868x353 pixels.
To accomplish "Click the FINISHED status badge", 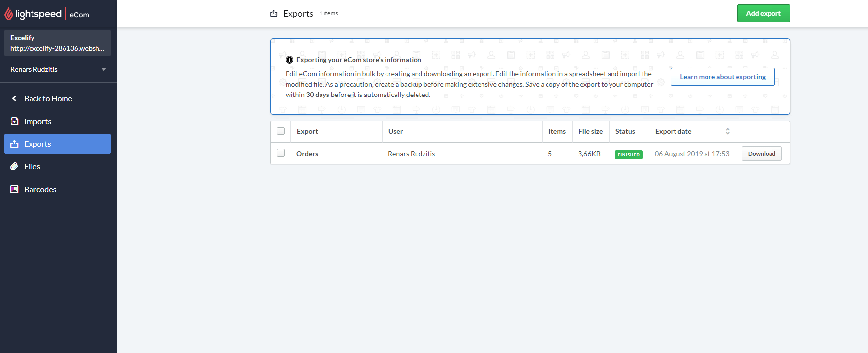I will coord(628,155).
